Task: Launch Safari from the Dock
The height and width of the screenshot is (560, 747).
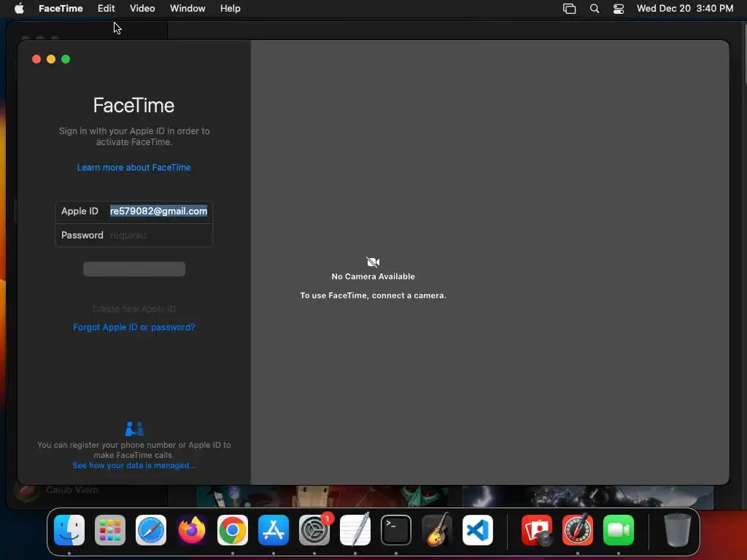Action: 151,530
